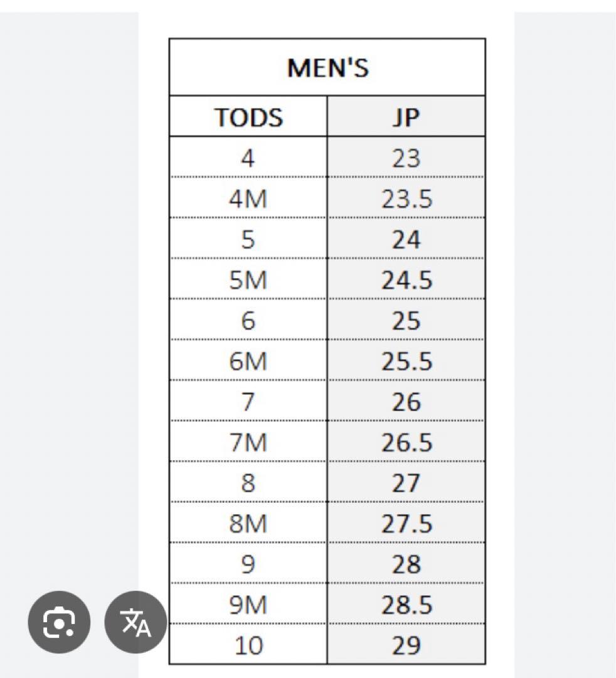Click TODS size 7M cell

[x=248, y=443]
